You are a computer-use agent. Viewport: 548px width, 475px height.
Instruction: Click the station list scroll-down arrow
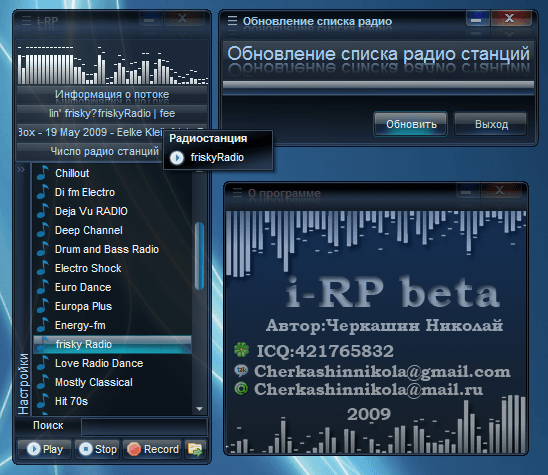(x=200, y=409)
